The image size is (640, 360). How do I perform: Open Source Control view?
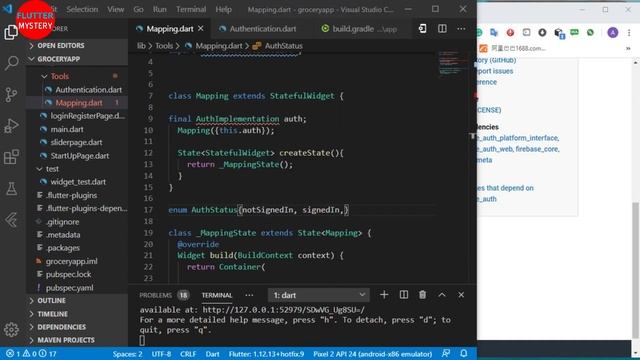[x=11, y=94]
